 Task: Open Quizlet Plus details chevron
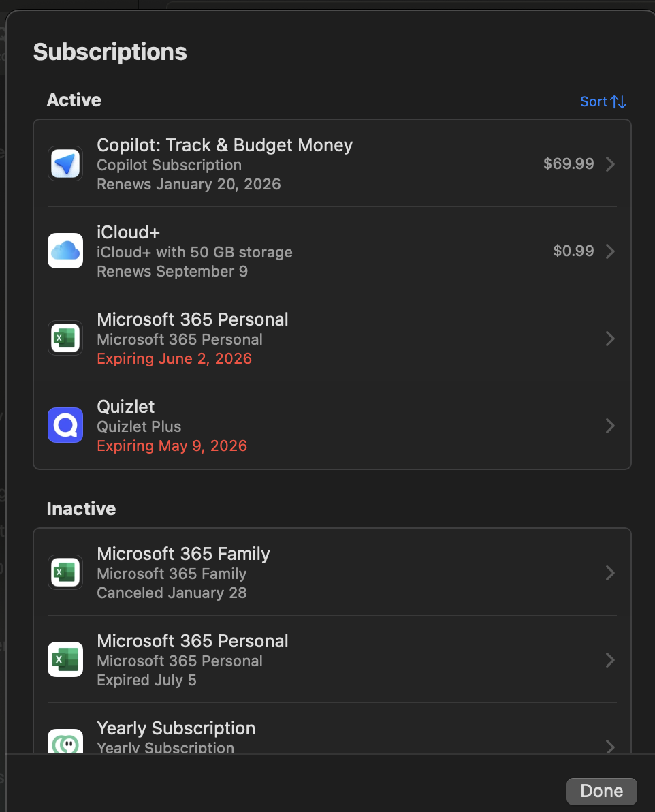[x=611, y=426]
